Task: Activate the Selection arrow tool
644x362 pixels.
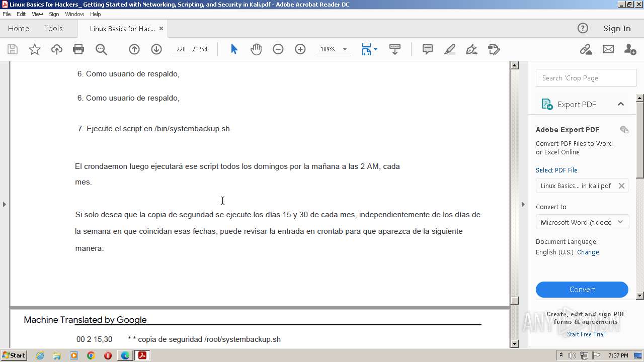Action: coord(234,49)
